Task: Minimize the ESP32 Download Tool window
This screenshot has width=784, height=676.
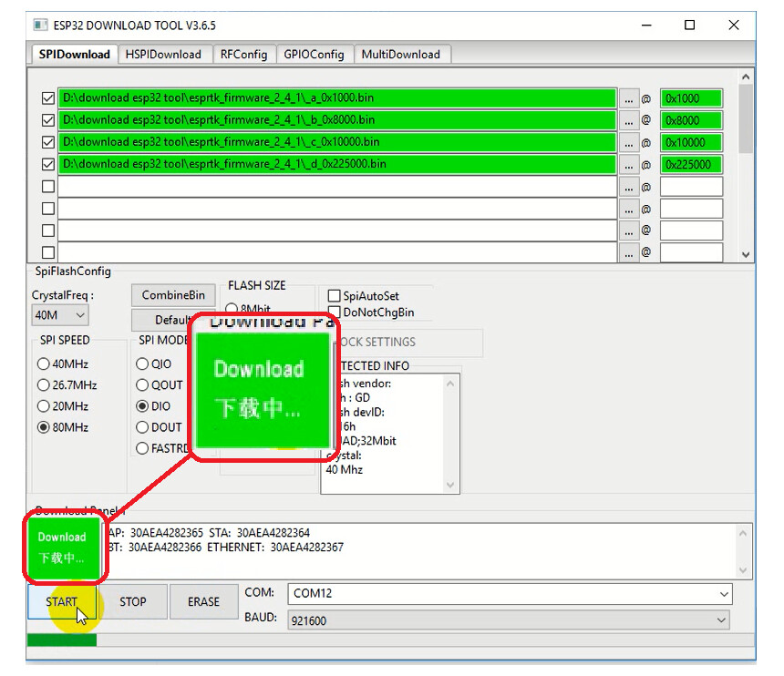Action: point(646,25)
